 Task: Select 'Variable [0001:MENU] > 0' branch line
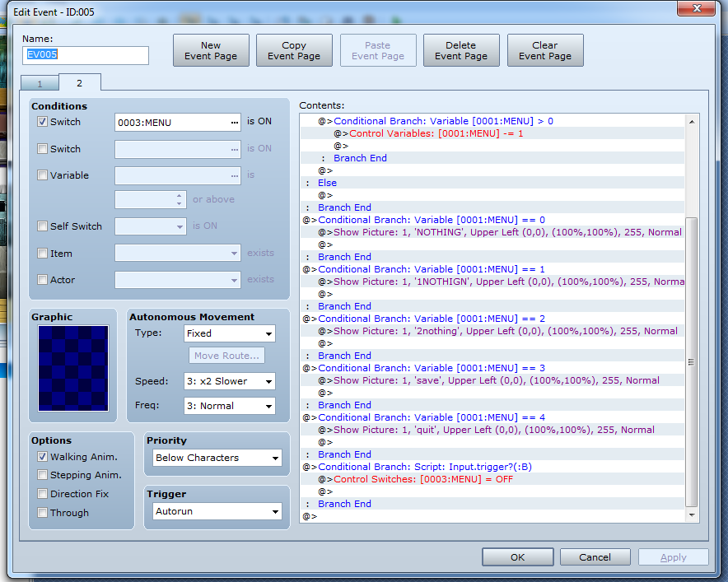[492, 121]
